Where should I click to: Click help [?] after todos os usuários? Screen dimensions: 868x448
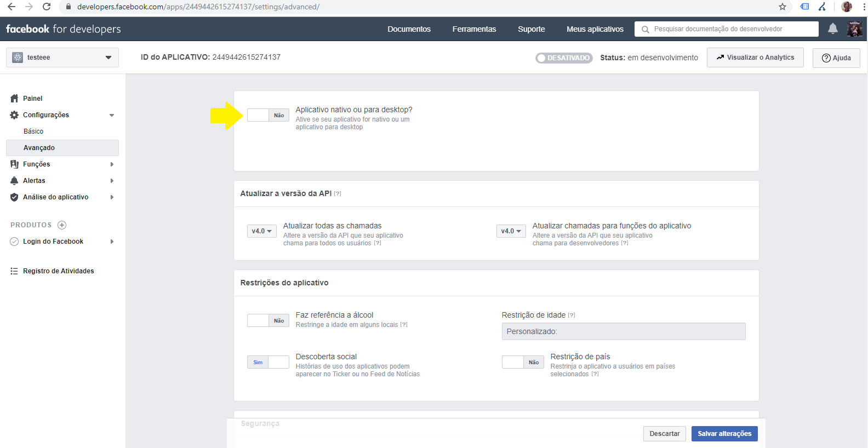[x=378, y=243]
